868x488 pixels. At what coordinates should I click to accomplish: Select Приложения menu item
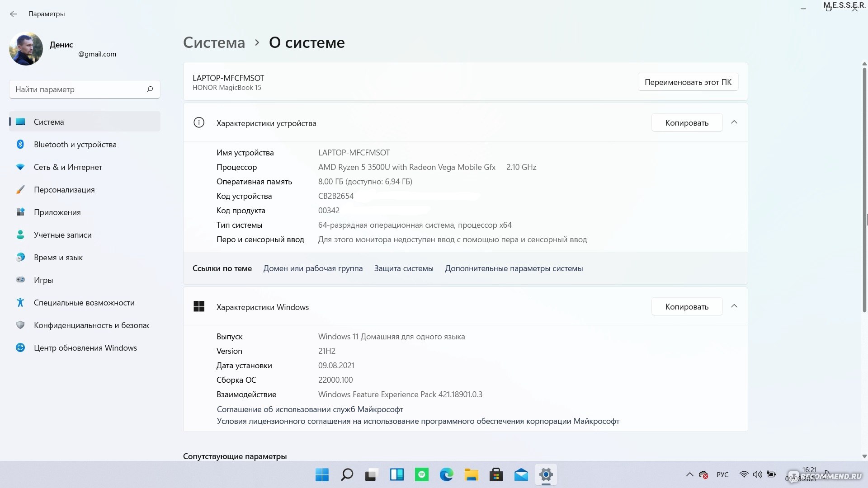point(85,212)
